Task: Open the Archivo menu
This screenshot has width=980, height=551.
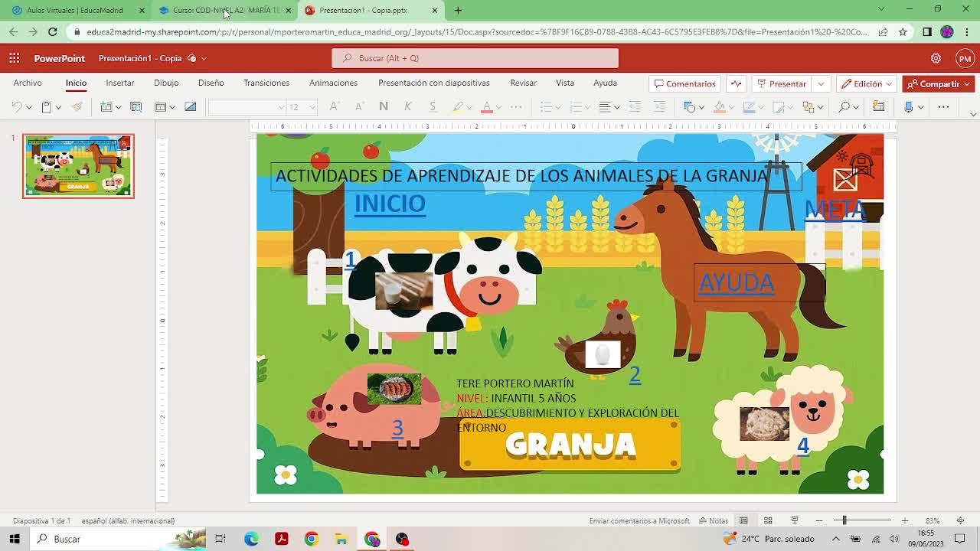Action: point(28,83)
